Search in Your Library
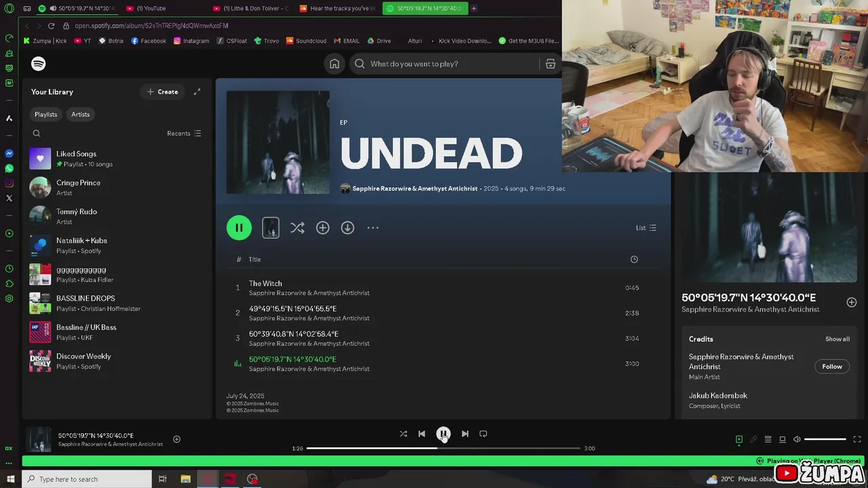Image resolution: width=868 pixels, height=488 pixels. click(37, 134)
